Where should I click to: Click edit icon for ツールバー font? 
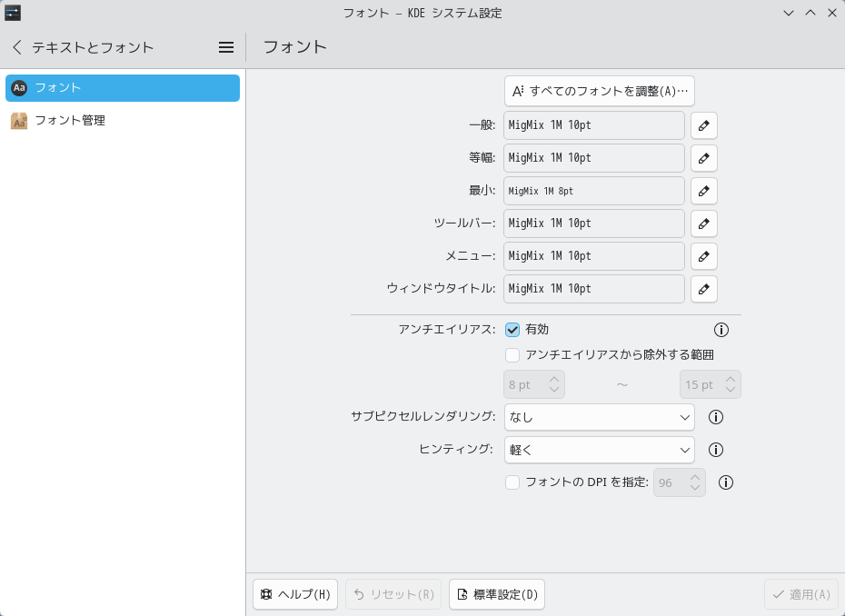[703, 224]
